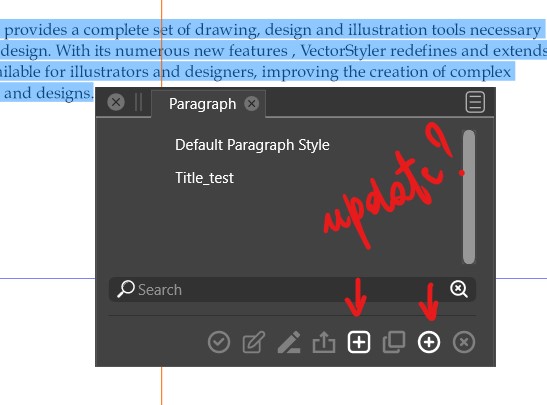Select Default Paragraph Style in list
This screenshot has height=405, width=547.
[x=252, y=145]
